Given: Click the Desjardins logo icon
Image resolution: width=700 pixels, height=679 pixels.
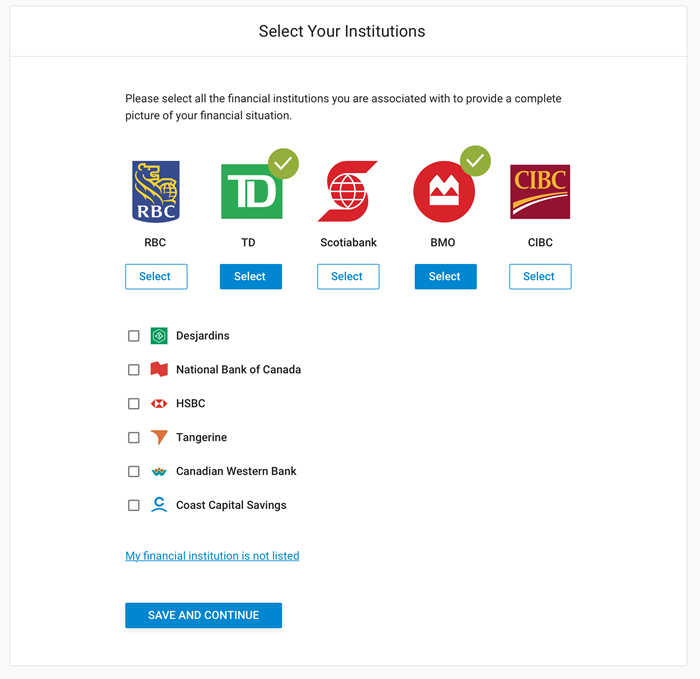Looking at the screenshot, I should click(159, 336).
